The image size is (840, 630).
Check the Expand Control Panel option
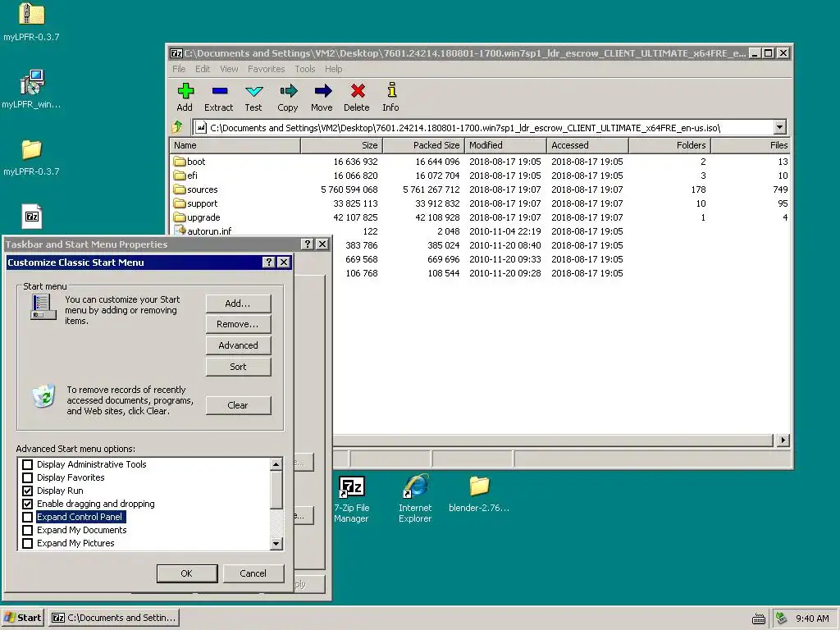click(27, 517)
